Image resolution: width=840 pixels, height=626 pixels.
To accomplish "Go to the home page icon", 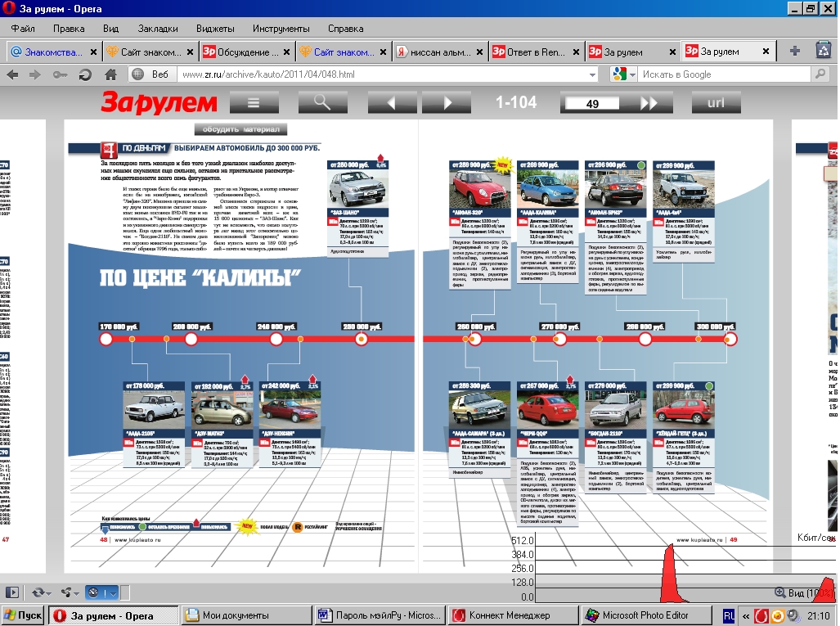I will [111, 74].
